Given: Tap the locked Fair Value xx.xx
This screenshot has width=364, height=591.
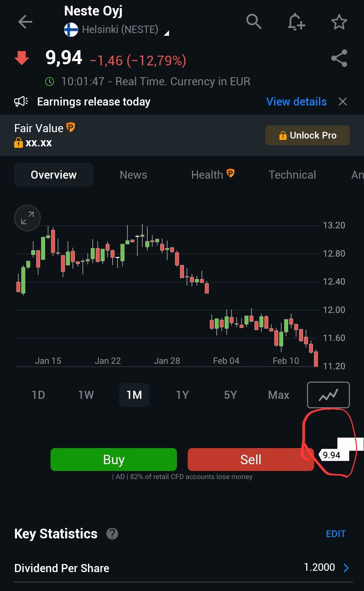Looking at the screenshot, I should [33, 143].
